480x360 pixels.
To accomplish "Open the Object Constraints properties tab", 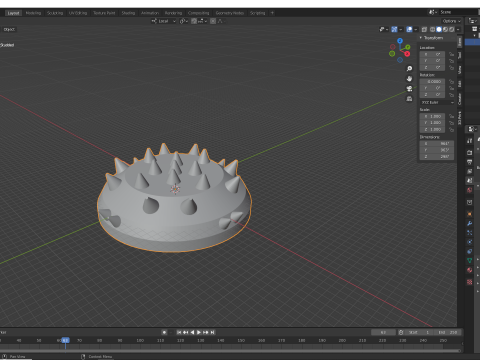I will (x=470, y=251).
